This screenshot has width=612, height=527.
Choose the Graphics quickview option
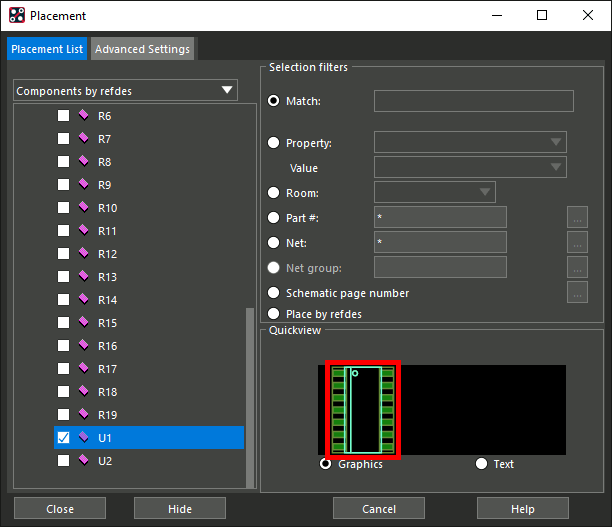(x=325, y=463)
